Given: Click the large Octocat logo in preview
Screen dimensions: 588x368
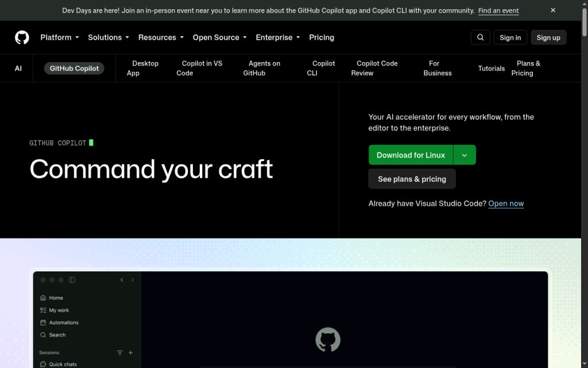Looking at the screenshot, I should 328,339.
